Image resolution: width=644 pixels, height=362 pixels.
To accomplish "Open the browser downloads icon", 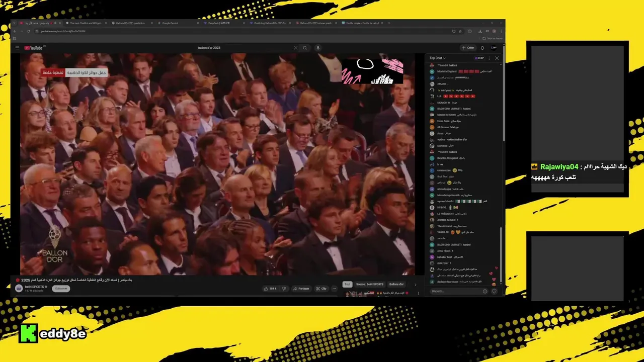I will (480, 31).
